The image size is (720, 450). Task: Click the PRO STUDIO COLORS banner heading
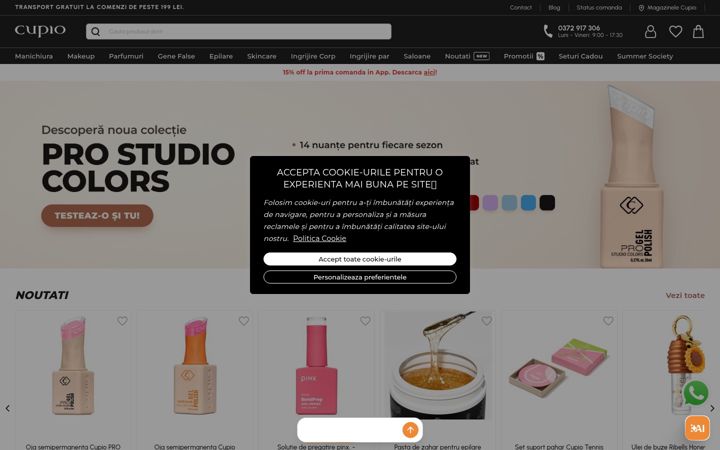[138, 167]
